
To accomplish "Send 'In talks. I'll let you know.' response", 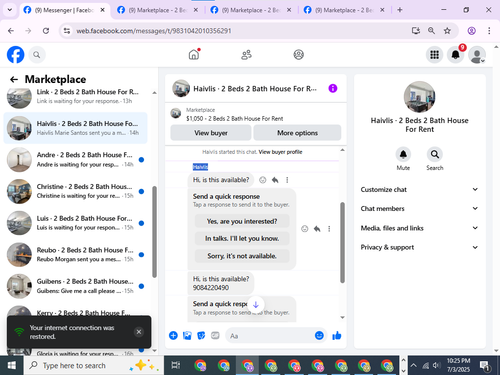I will click(x=242, y=239).
